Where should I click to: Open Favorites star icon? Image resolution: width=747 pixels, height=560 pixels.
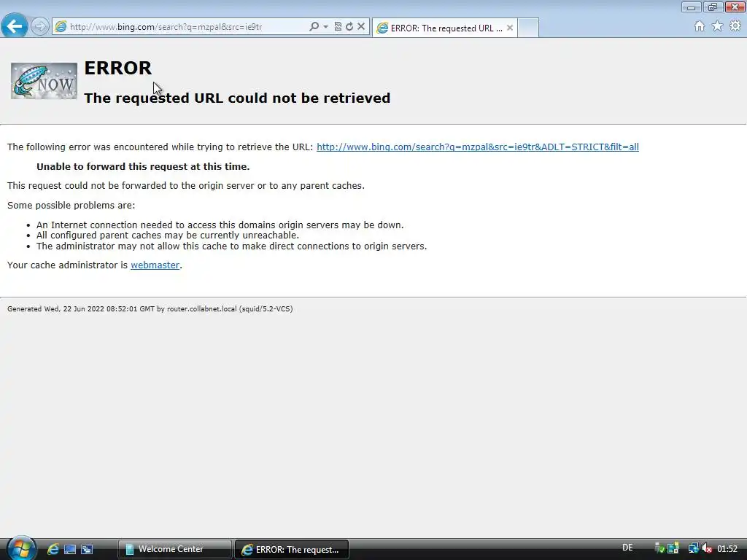coord(717,26)
